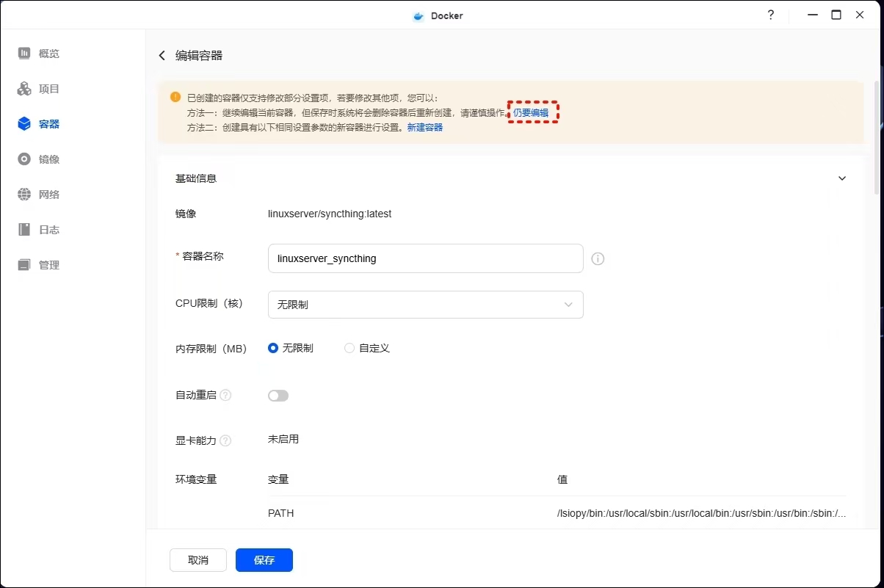Select the 自定义 memory limit radio button
This screenshot has height=588, width=884.
pos(349,348)
